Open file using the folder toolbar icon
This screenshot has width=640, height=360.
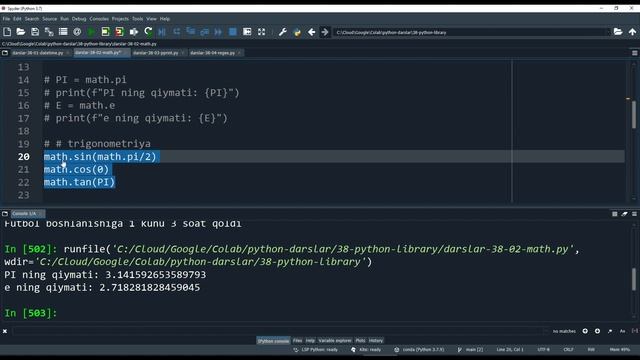21,32
